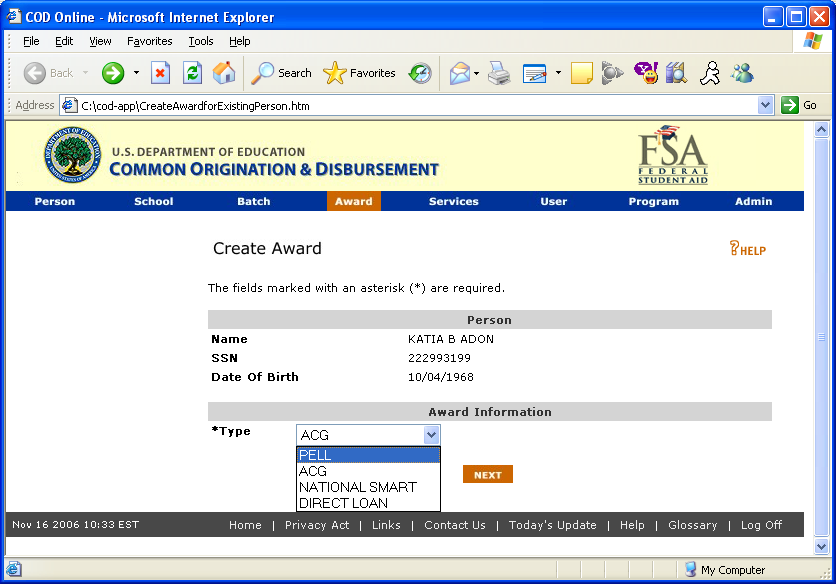Click the orange NEXT button
Screen dimensions: 836x584
tap(488, 474)
